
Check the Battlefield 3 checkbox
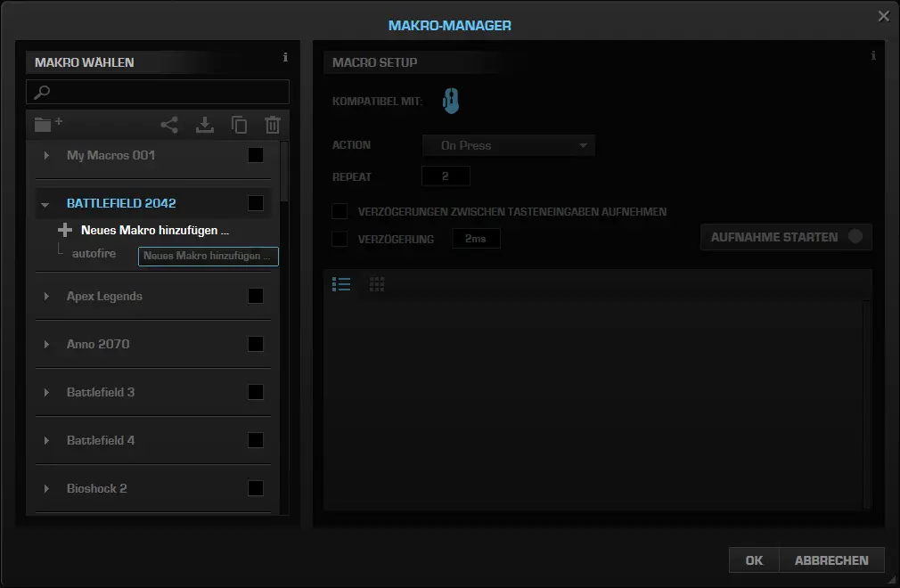[256, 392]
